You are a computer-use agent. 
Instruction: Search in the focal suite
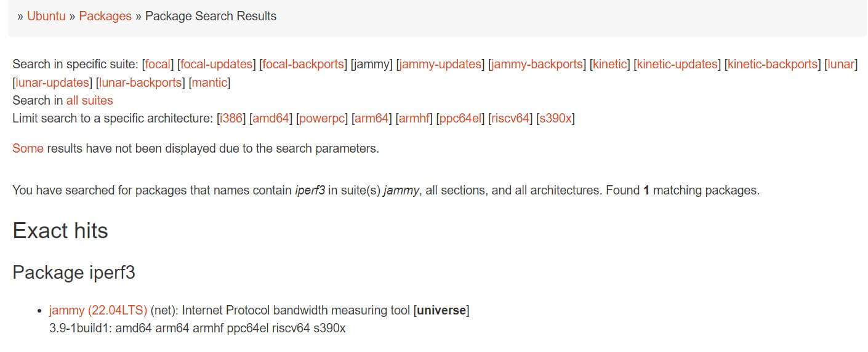coord(158,64)
